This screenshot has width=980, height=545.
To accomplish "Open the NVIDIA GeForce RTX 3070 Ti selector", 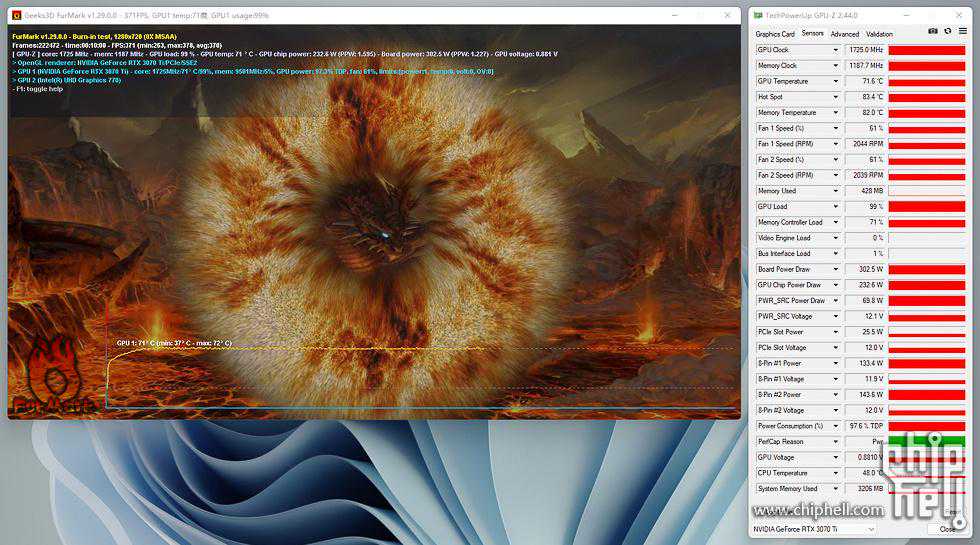I will point(815,528).
